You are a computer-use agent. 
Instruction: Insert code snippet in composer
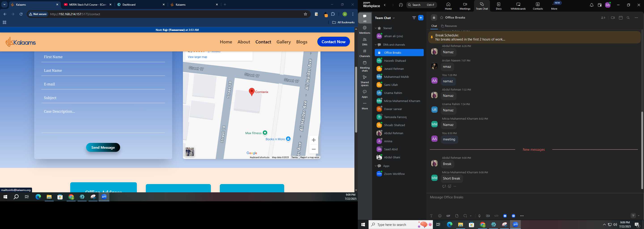pyautogui.click(x=496, y=216)
